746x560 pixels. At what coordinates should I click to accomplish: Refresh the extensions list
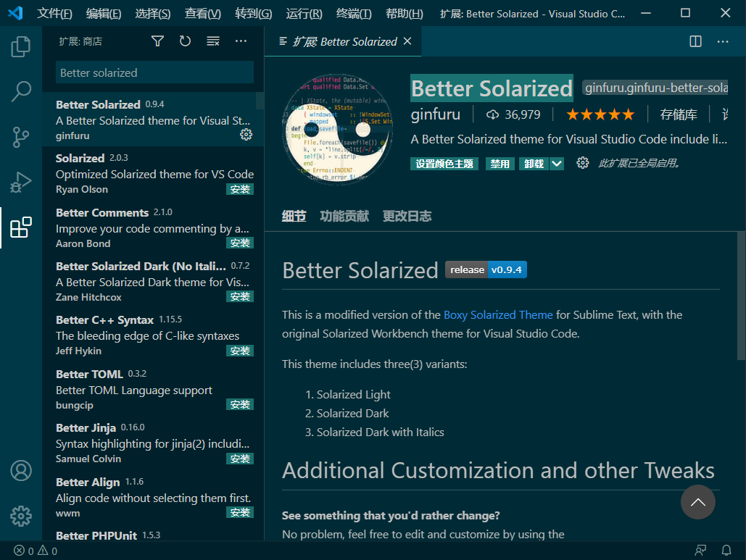[x=185, y=41]
